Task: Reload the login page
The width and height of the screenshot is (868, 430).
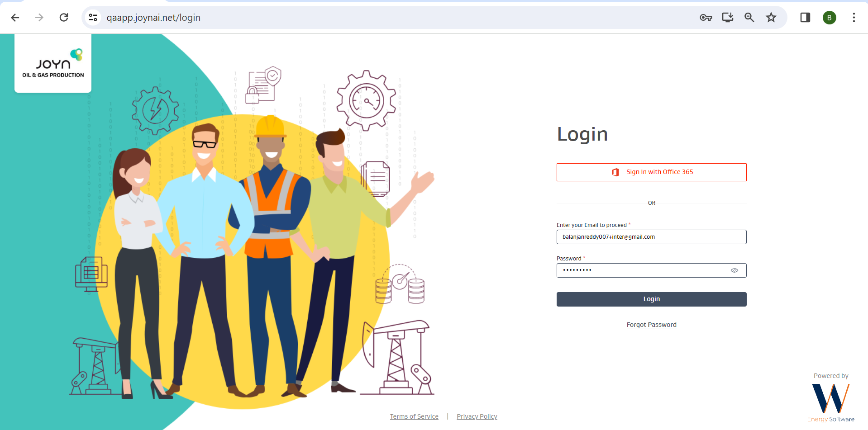Action: pos(64,18)
